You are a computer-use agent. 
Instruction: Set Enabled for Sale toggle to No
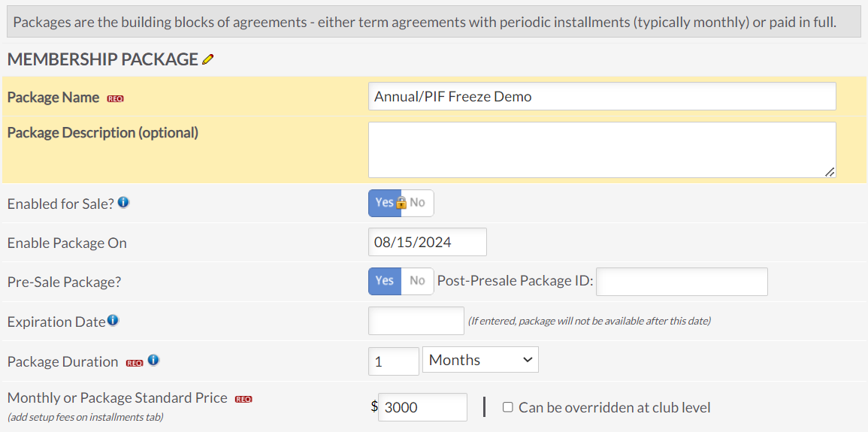click(419, 203)
